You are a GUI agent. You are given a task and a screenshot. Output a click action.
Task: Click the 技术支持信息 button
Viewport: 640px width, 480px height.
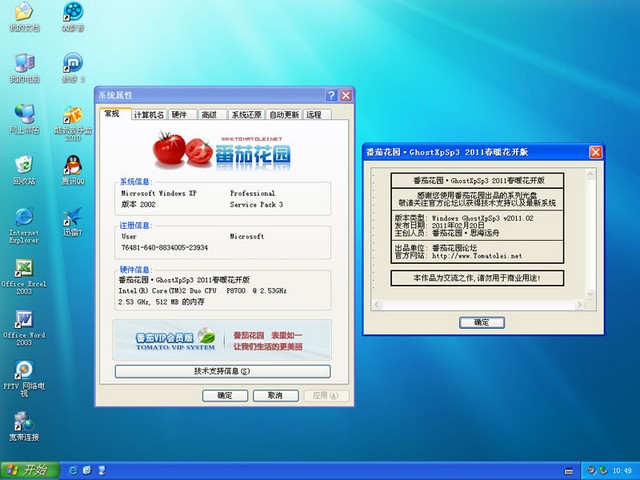point(221,371)
